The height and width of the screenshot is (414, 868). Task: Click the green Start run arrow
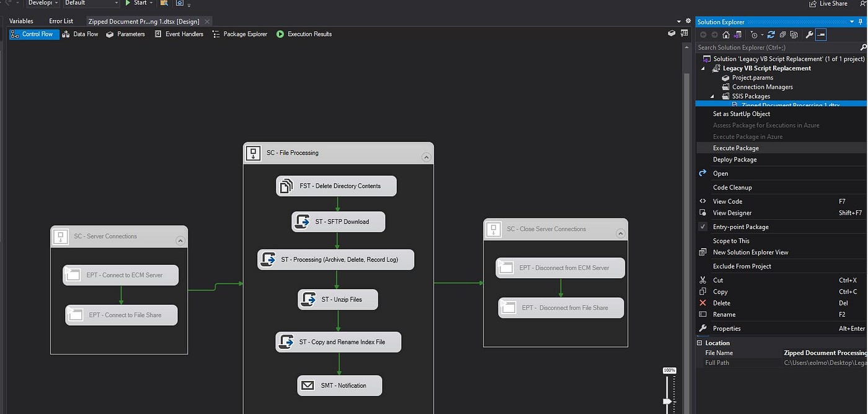click(x=128, y=3)
